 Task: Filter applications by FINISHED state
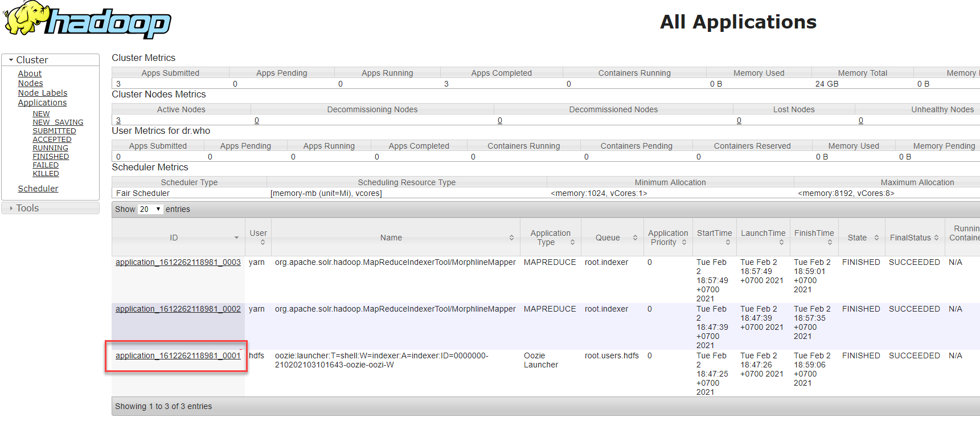coord(51,157)
